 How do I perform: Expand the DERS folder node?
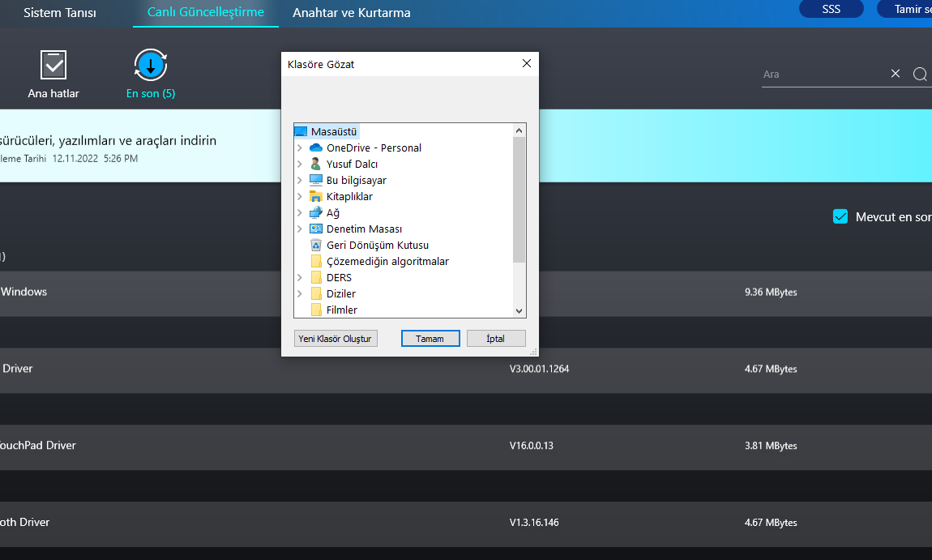click(x=300, y=278)
